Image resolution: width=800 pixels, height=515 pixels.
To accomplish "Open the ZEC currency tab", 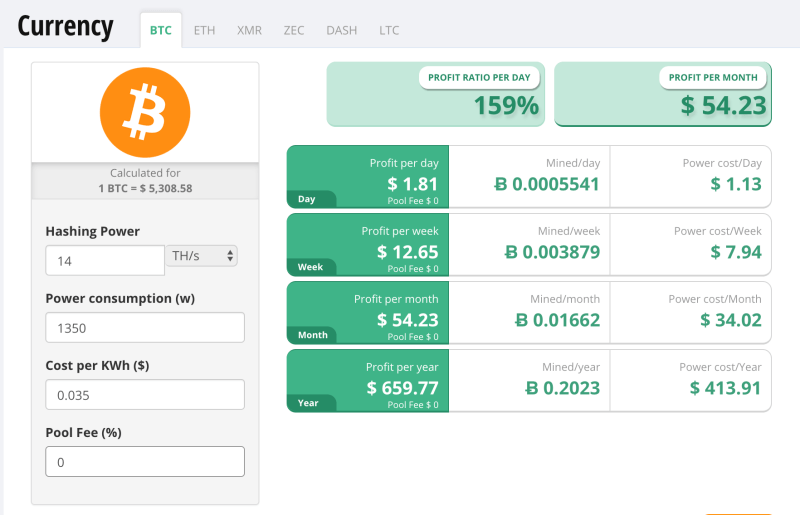I will pos(294,30).
